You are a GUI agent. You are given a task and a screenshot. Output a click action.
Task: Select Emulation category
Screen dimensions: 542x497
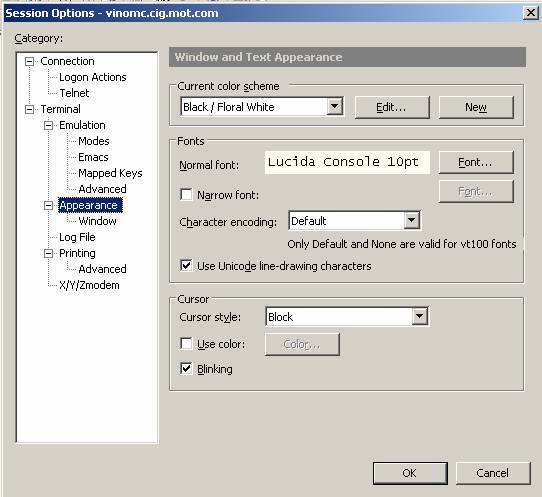pyautogui.click(x=82, y=125)
